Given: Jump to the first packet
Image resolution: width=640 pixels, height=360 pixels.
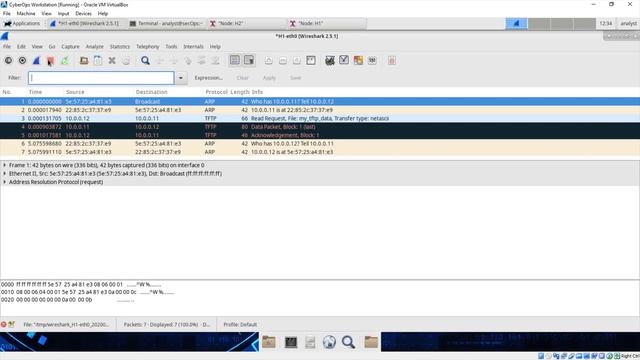Looking at the screenshot, I should click(x=202, y=61).
